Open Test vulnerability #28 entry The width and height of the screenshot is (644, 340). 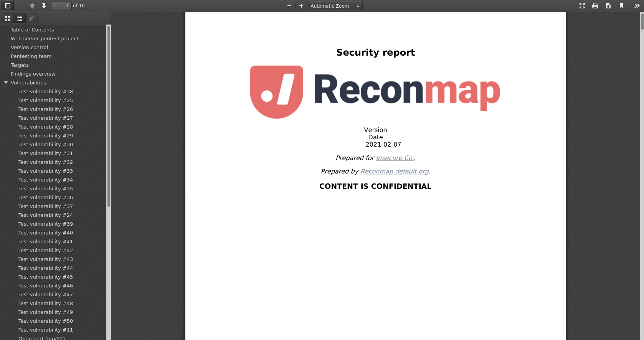click(46, 127)
